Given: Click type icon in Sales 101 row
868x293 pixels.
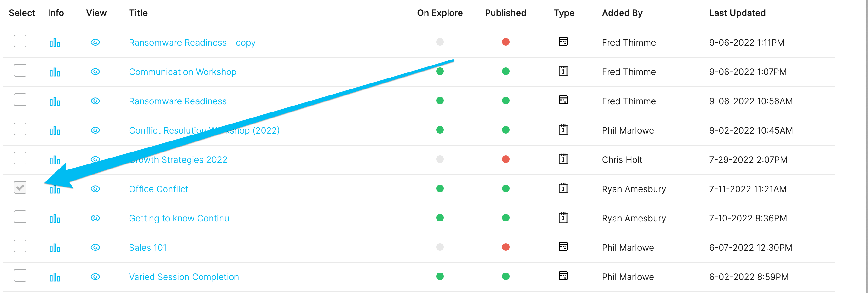Looking at the screenshot, I should click(x=563, y=246).
